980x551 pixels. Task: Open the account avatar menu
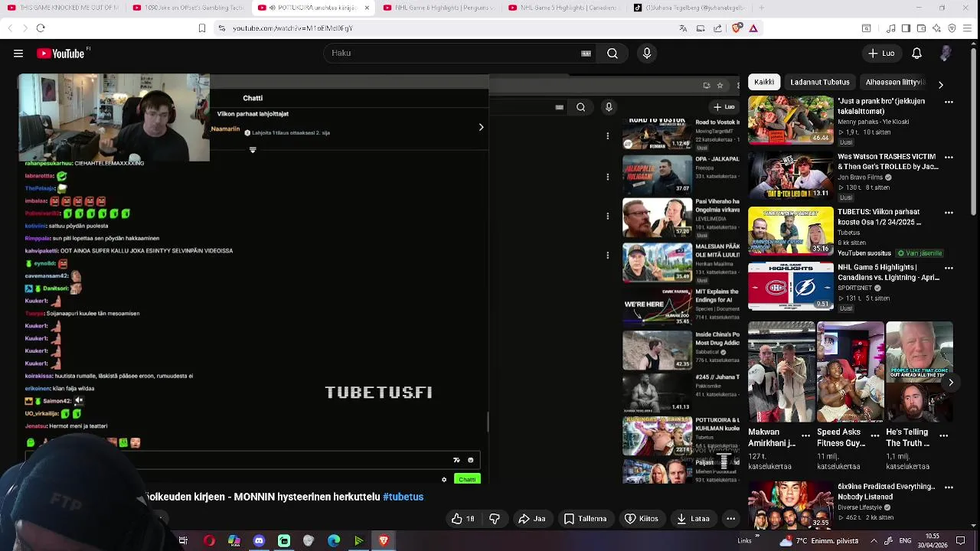click(x=946, y=54)
